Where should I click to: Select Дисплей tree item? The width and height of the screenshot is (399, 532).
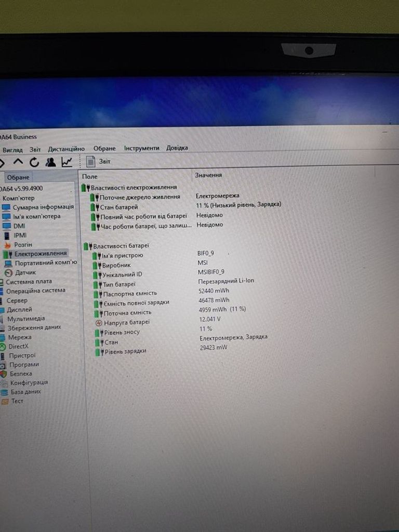point(16,310)
